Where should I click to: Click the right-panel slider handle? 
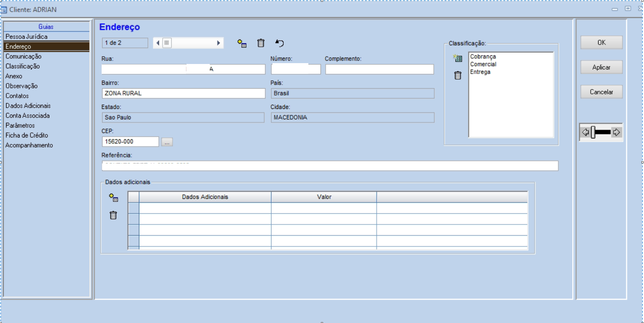[x=593, y=132]
